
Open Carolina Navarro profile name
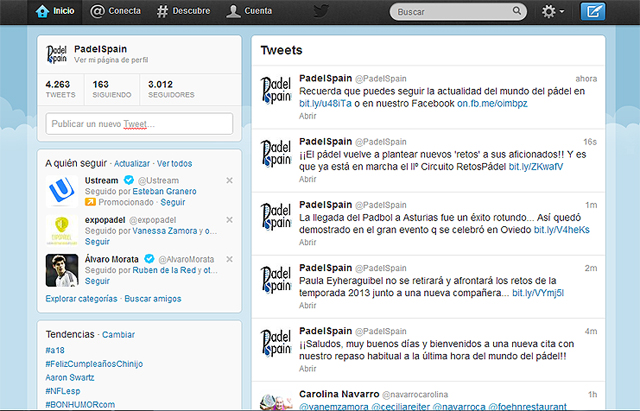[x=339, y=394]
